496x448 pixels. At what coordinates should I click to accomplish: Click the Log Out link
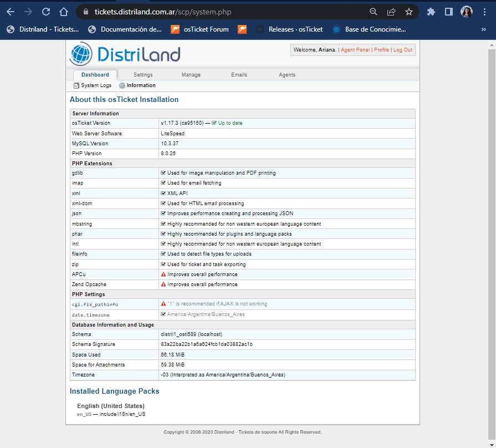pos(403,50)
